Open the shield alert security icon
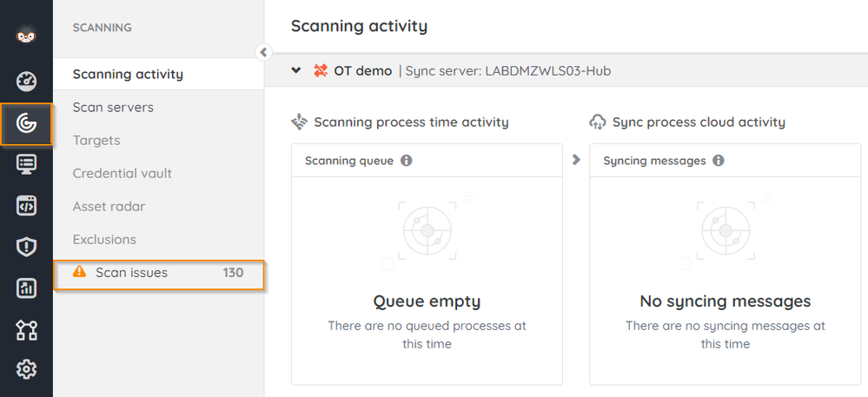Screen dimensions: 868x397 26,247
